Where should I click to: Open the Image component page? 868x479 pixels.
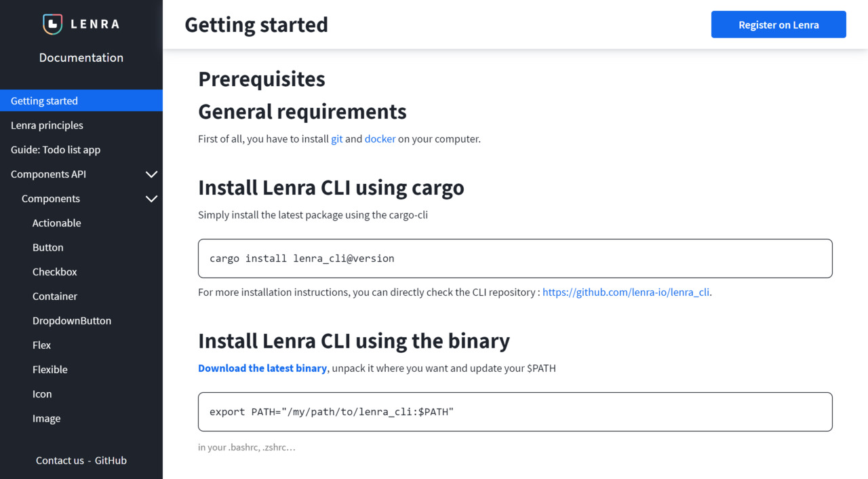coord(46,419)
